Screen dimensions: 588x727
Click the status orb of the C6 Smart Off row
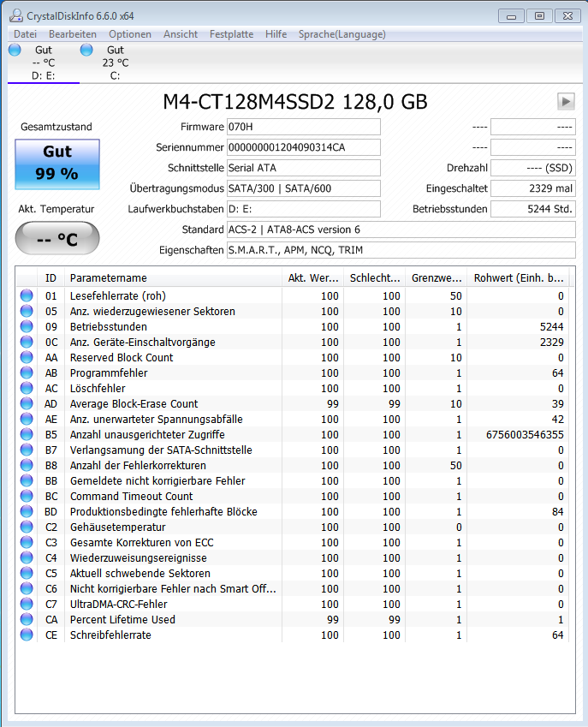tap(27, 589)
